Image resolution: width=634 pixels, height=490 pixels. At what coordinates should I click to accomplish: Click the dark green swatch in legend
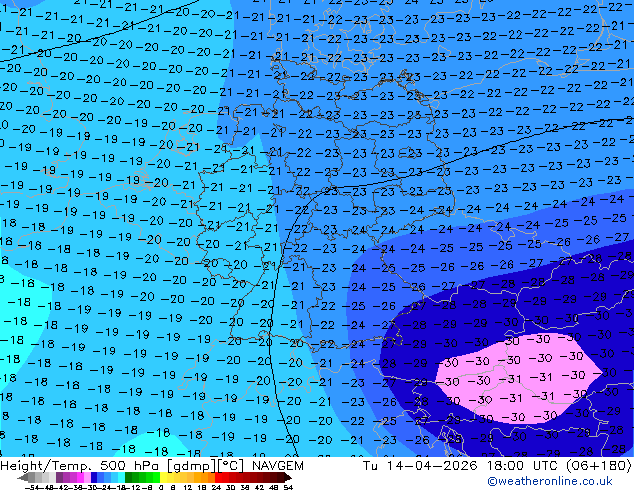pos(129,477)
